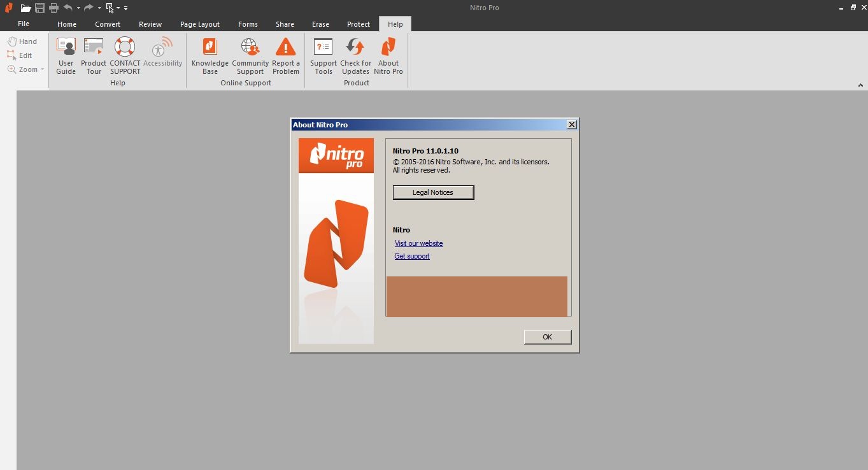This screenshot has height=470, width=868.
Task: Switch to the Erase tab
Action: [x=320, y=24]
